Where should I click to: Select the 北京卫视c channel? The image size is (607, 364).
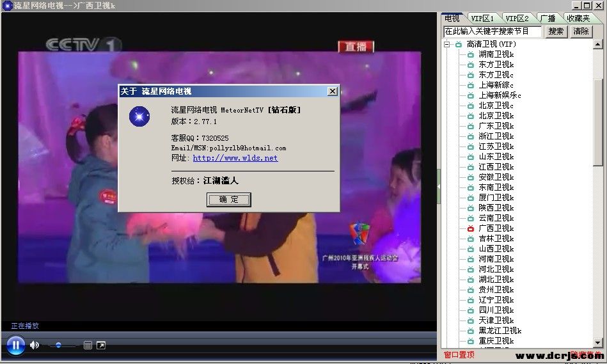pos(496,106)
